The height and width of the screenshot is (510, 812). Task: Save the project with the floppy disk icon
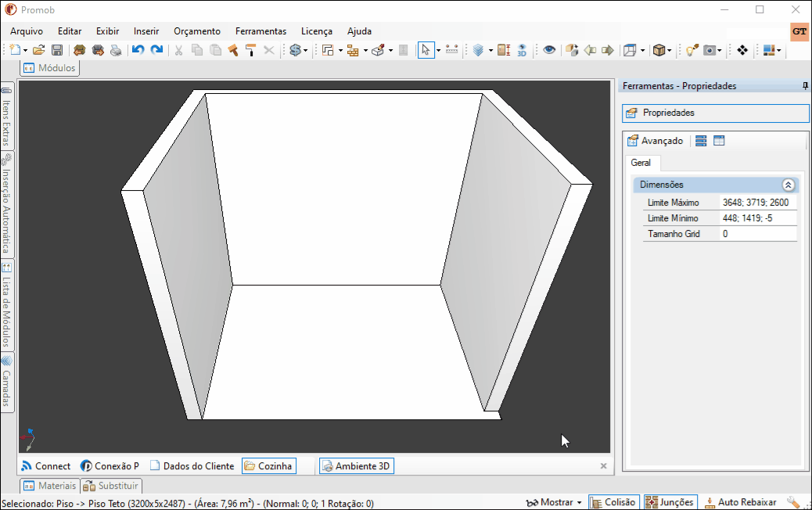pos(57,50)
